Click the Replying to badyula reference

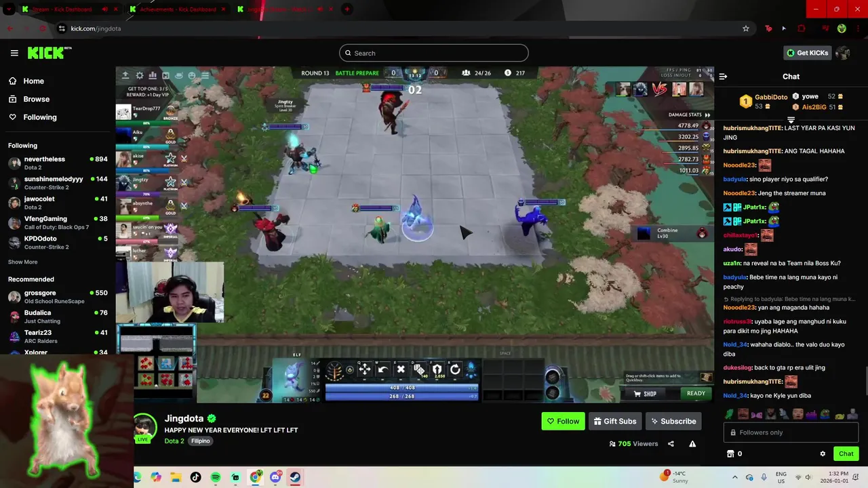pos(789,299)
